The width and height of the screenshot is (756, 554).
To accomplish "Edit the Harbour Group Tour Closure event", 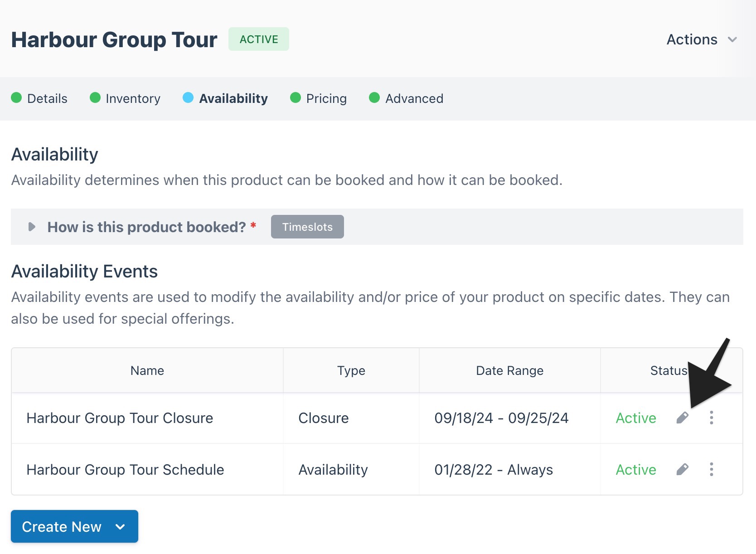I will pos(683,418).
